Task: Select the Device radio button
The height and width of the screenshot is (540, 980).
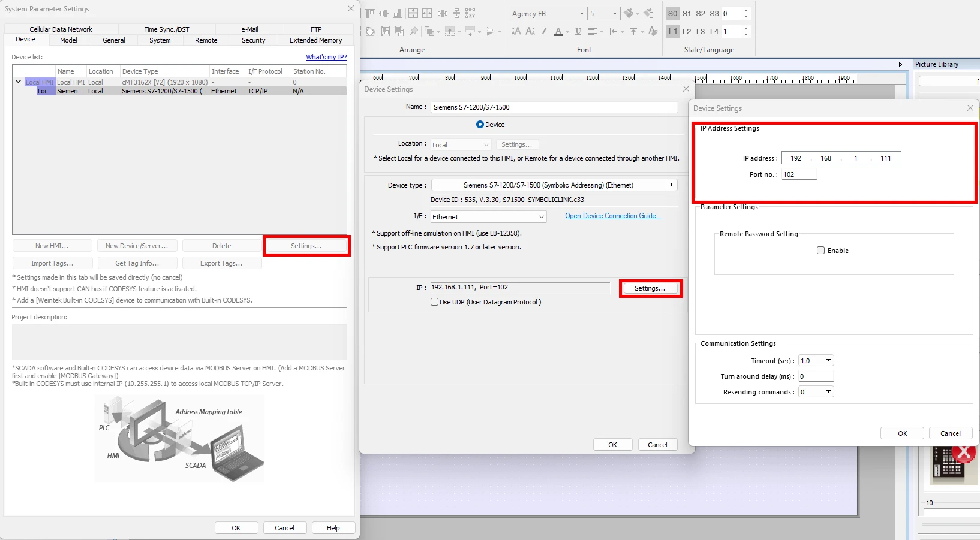Action: [480, 125]
